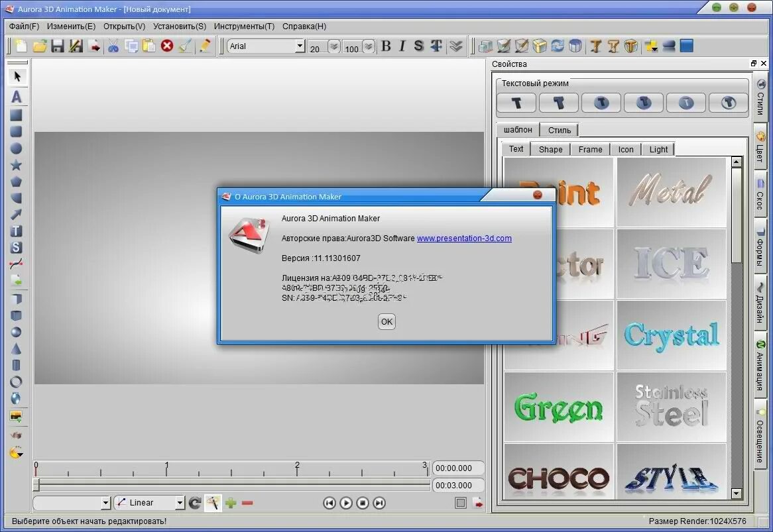Switch to the Frame template tab

(x=590, y=149)
